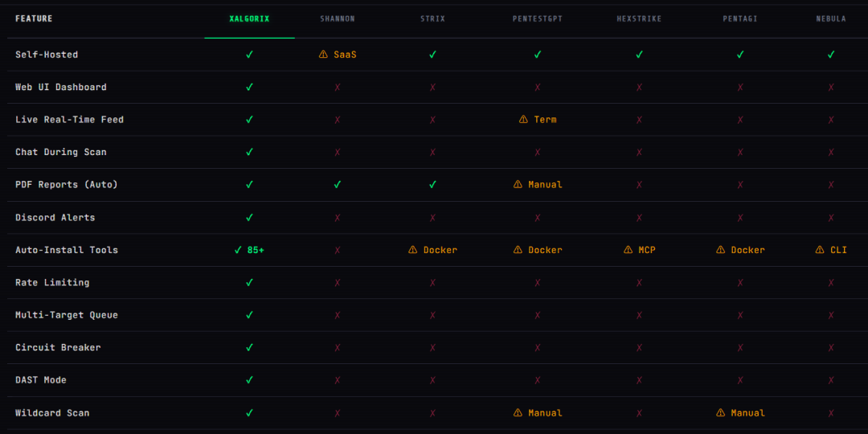Click Nebula checkmark in Self-Hosted row
Screen dimensions: 868x434
point(831,55)
